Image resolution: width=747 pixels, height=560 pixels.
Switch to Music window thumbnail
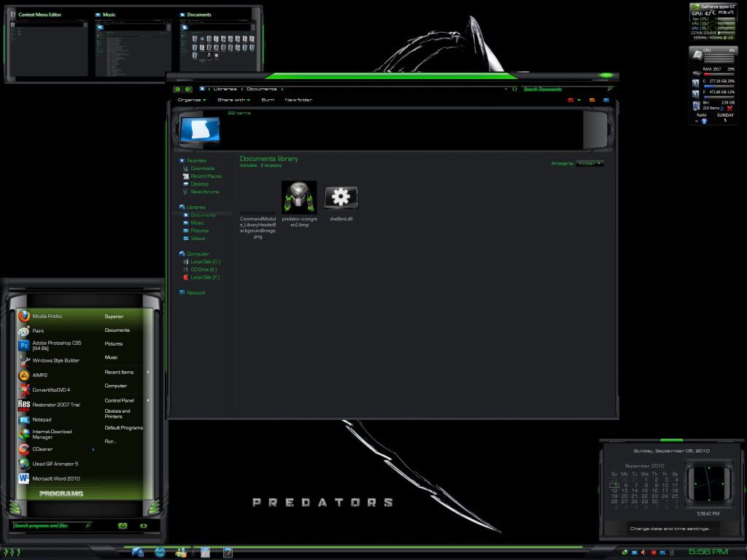click(133, 44)
